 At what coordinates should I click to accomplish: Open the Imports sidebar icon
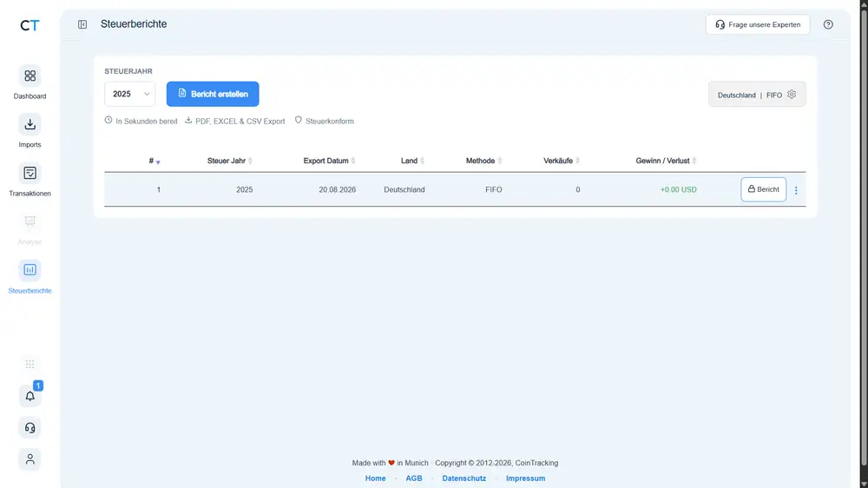coord(30,125)
